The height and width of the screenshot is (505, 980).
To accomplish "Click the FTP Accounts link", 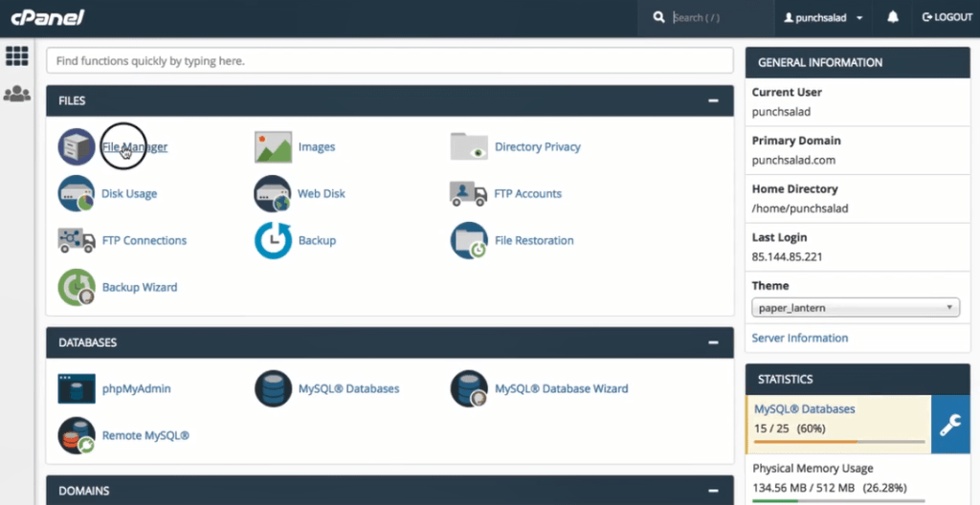I will pos(528,194).
